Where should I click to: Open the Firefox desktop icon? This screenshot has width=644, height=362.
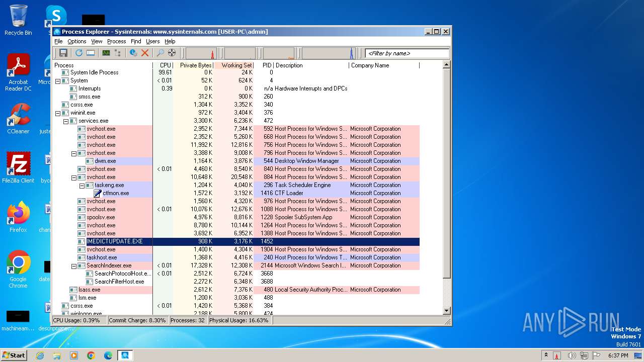(x=18, y=217)
